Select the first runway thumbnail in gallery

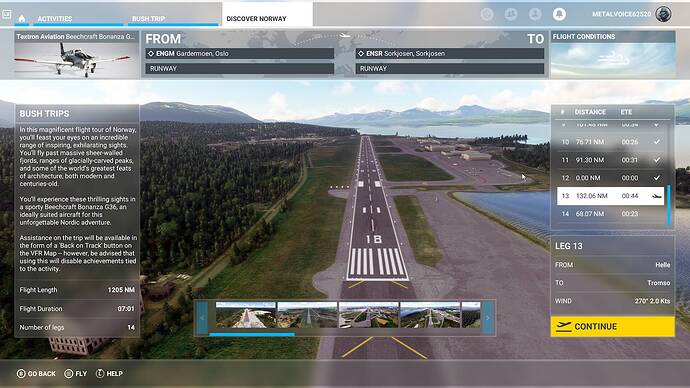246,315
